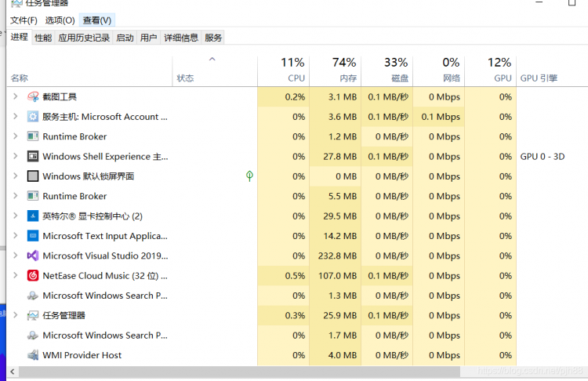Switch to the 详细信息 tab
The image size is (588, 381).
pos(181,38)
